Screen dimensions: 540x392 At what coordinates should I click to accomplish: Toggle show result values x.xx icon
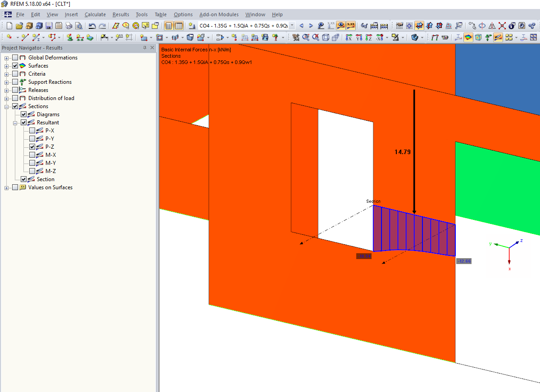(x=351, y=26)
